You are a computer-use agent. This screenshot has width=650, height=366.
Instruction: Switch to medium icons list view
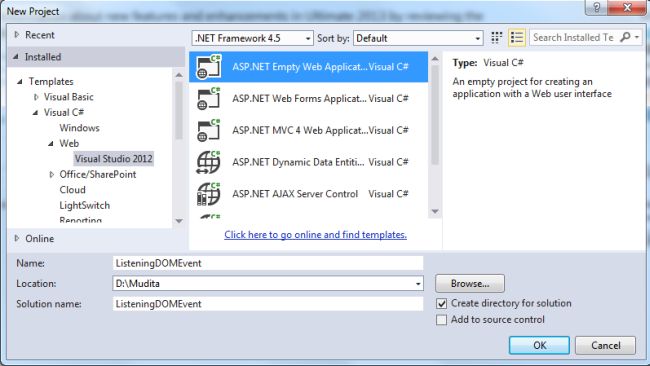[x=517, y=38]
